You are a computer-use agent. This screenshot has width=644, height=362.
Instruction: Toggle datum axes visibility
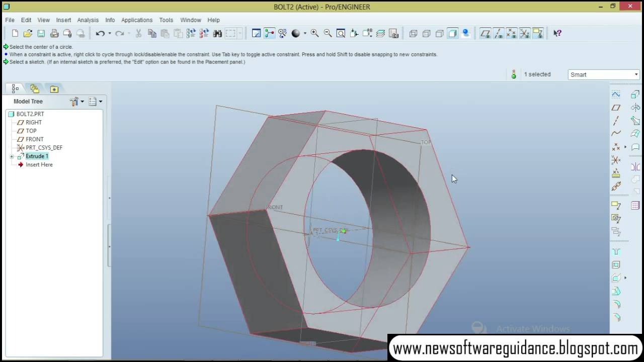coord(499,33)
